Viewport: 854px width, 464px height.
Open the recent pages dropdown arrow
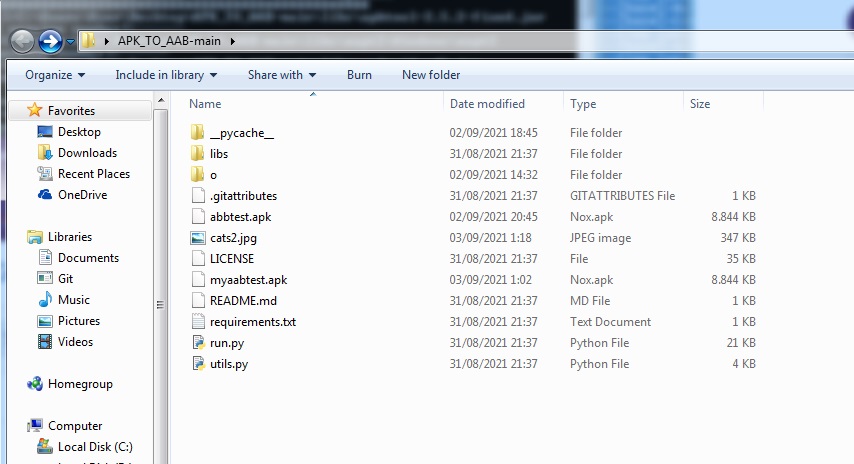pos(70,41)
